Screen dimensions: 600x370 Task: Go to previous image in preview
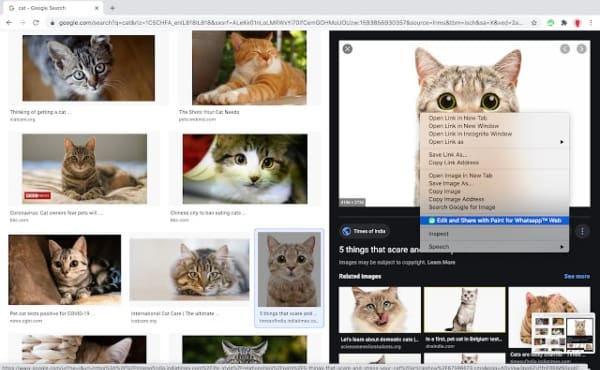(565, 49)
